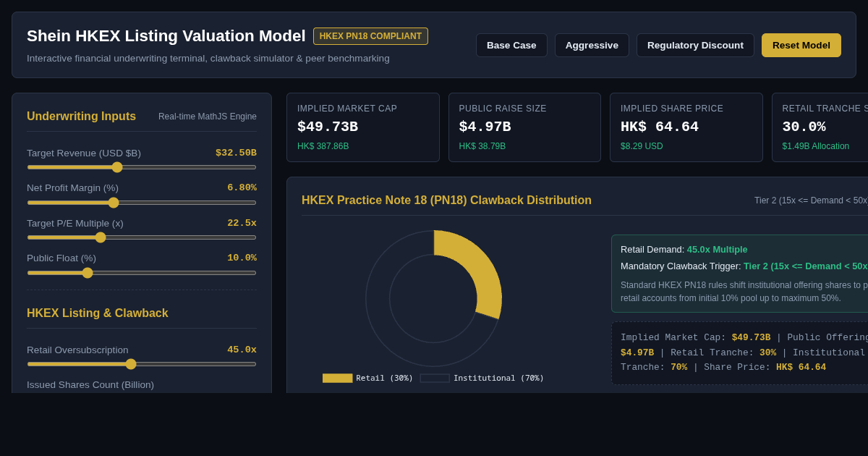Viewport: 868px width, 456px height.
Task: Click the interactive underwriting terminal subtitle
Action: click(x=208, y=59)
